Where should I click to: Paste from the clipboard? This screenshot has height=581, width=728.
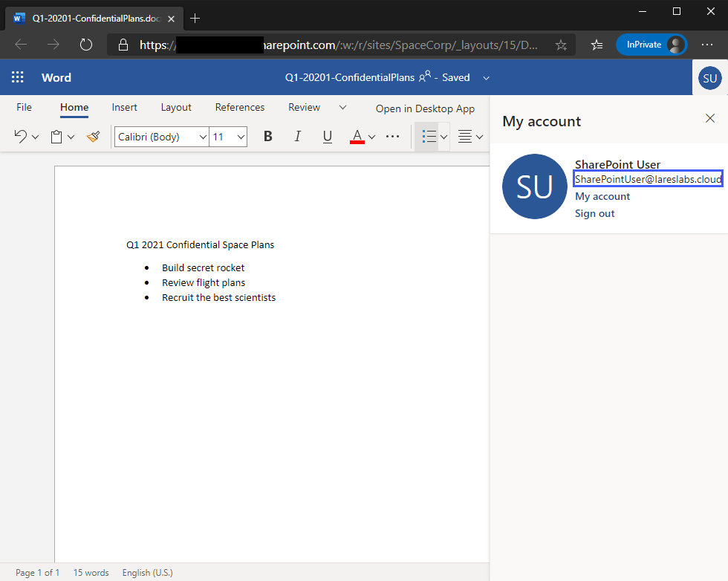click(57, 136)
